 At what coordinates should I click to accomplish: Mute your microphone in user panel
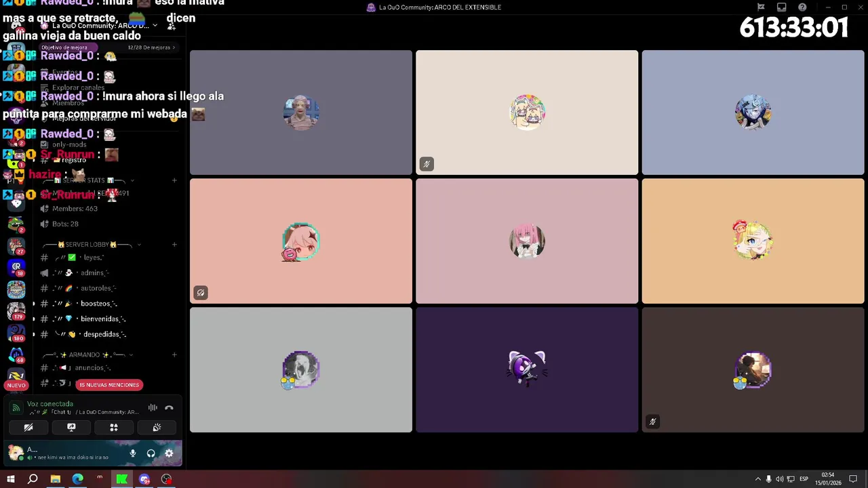(x=133, y=453)
